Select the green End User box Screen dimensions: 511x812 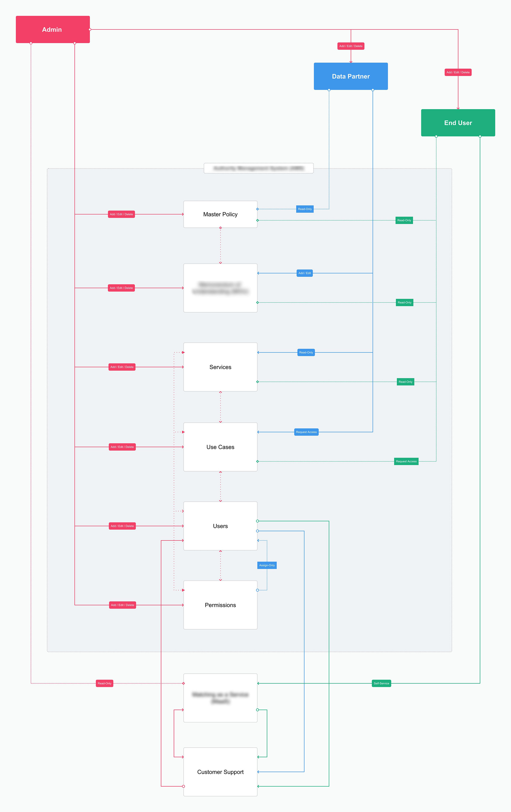(x=458, y=123)
